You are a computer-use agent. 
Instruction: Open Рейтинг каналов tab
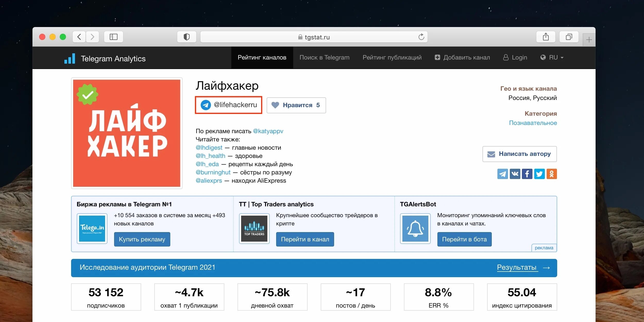pyautogui.click(x=262, y=57)
